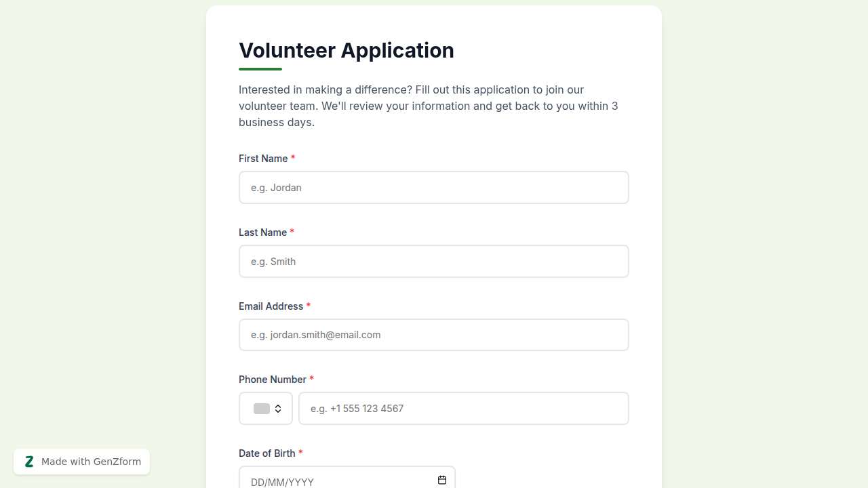The width and height of the screenshot is (868, 488).
Task: Click the Volunteer Application heading
Action: 346,50
